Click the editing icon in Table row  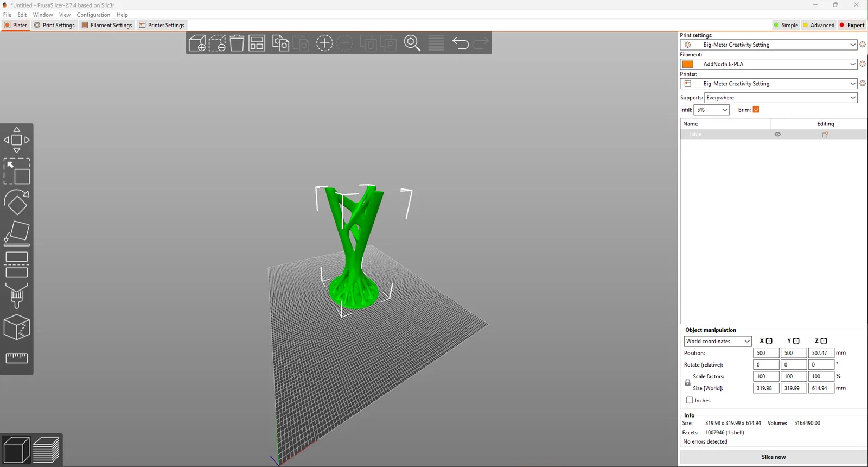click(825, 135)
